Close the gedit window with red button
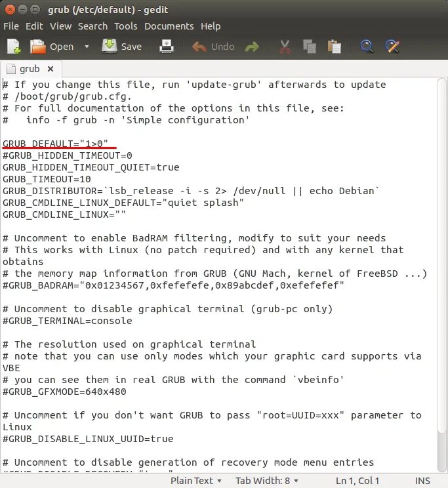The height and width of the screenshot is (488, 448). point(10,10)
